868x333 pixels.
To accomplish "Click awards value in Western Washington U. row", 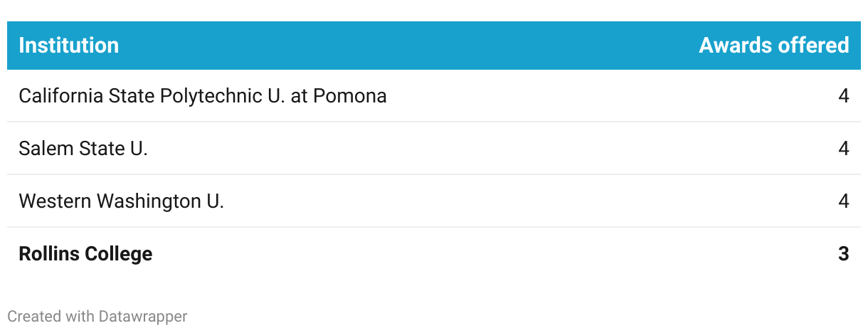I will pyautogui.click(x=843, y=201).
